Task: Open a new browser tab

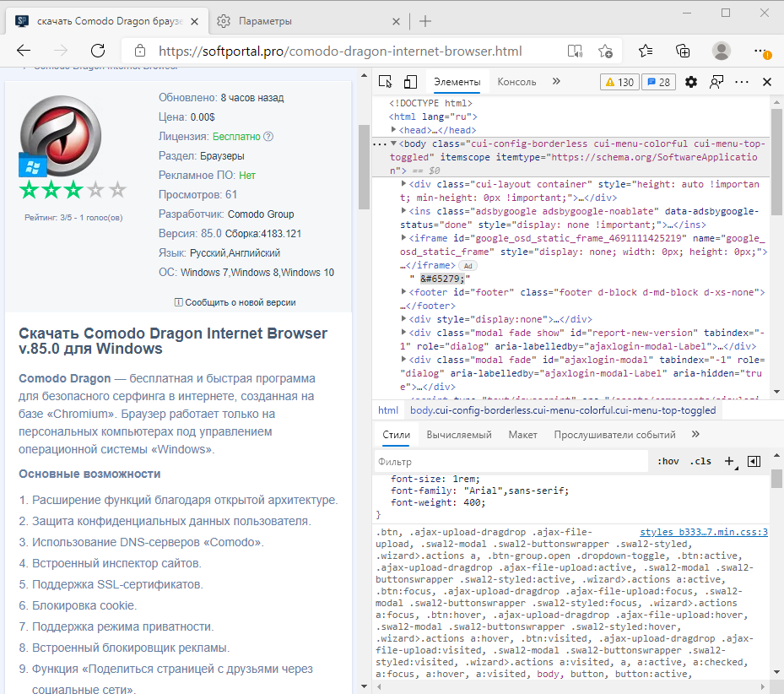Action: tap(425, 21)
